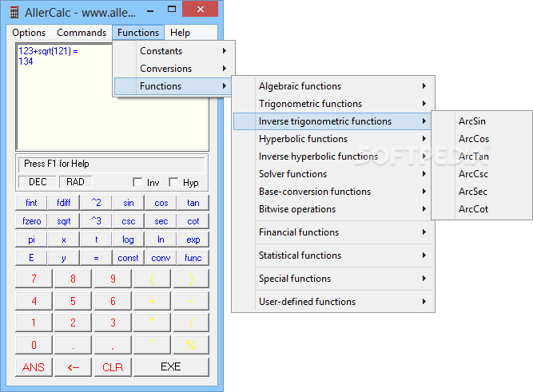
Task: Click the equals sign button
Action: coord(96,258)
